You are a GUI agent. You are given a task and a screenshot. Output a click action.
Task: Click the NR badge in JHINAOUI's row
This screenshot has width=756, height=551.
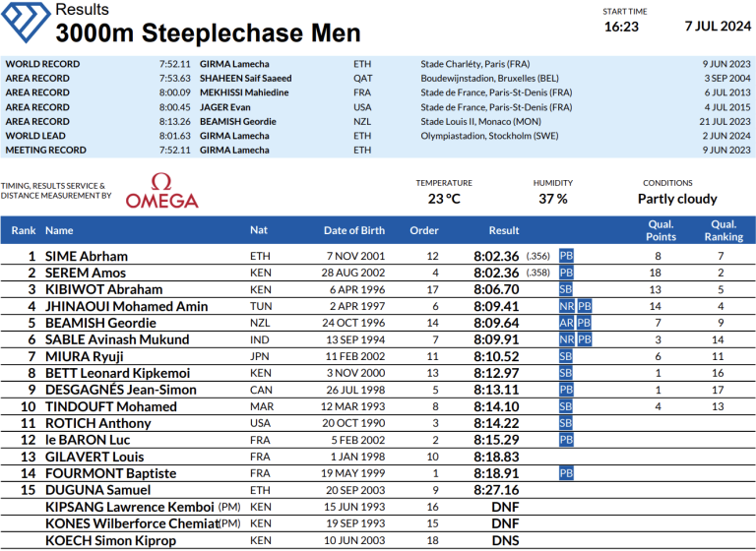566,306
